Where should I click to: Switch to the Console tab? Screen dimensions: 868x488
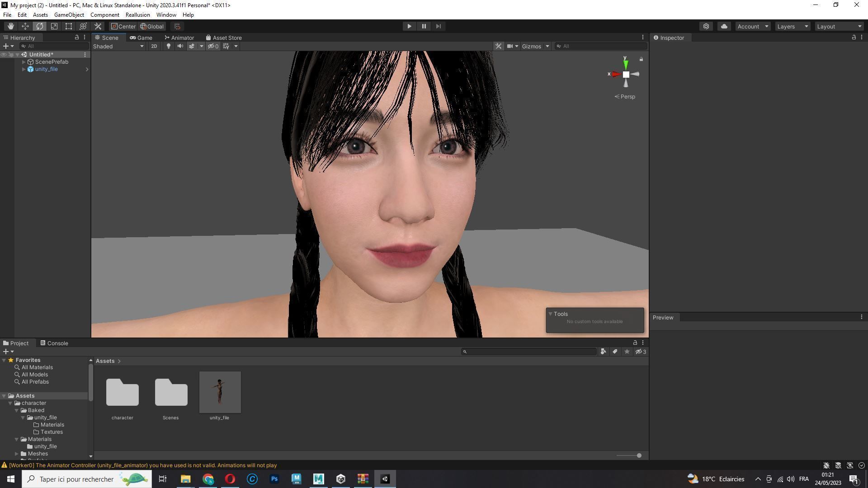(54, 343)
